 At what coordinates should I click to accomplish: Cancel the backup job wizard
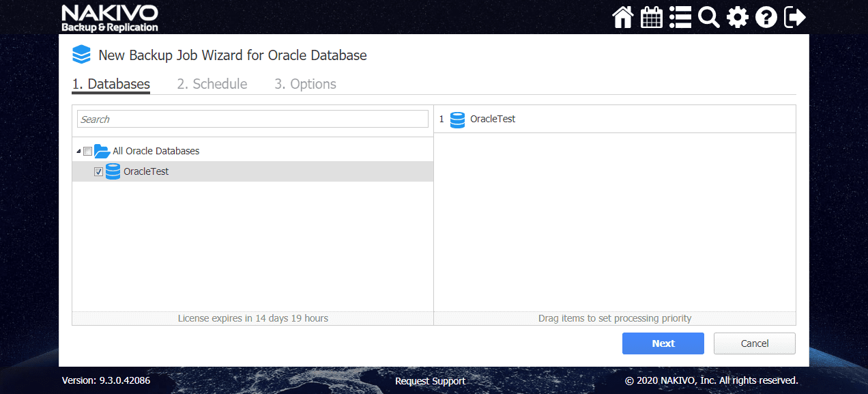[x=754, y=343]
